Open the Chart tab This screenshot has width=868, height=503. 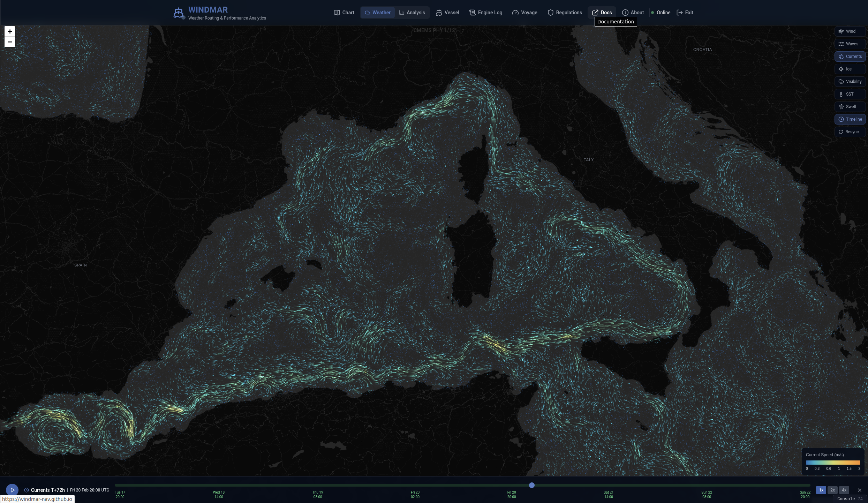point(344,13)
